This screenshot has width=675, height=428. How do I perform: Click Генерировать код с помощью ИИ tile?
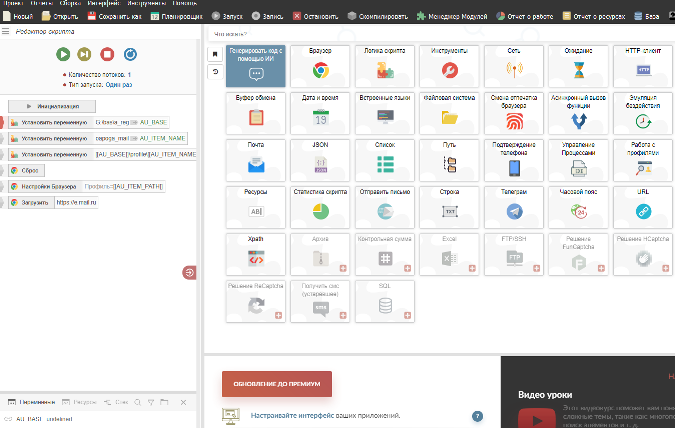(256, 65)
